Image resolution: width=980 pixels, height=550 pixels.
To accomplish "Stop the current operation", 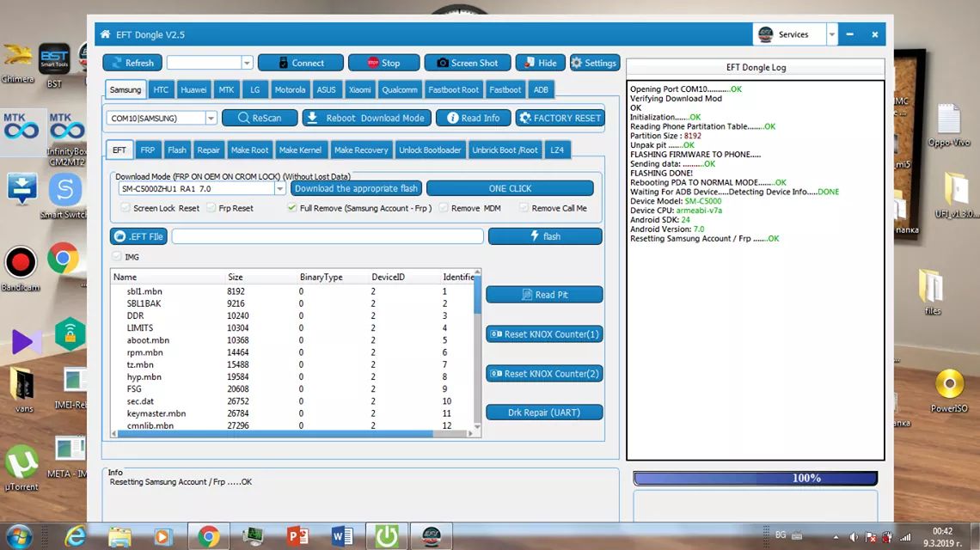I will (383, 63).
